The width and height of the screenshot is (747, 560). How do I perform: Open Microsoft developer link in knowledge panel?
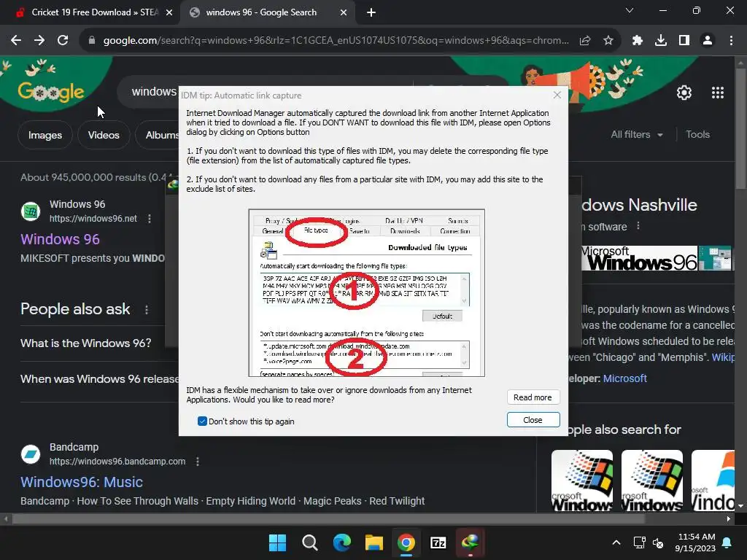tap(624, 378)
